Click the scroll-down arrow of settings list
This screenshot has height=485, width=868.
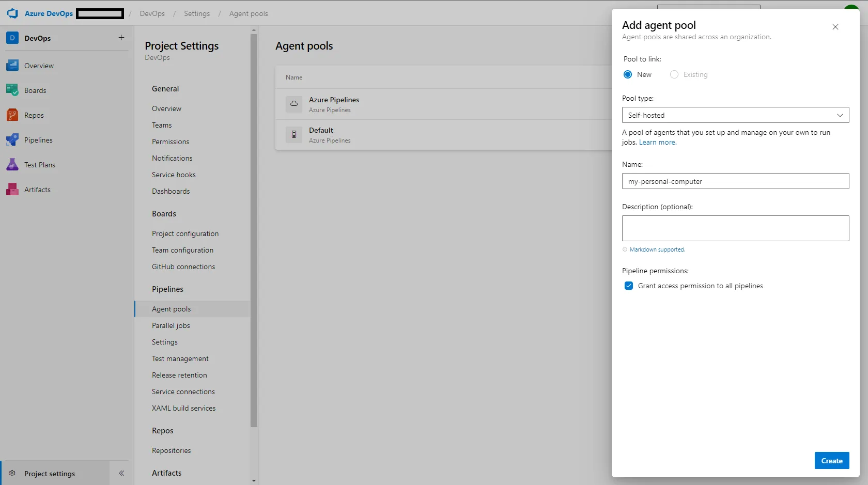(254, 480)
